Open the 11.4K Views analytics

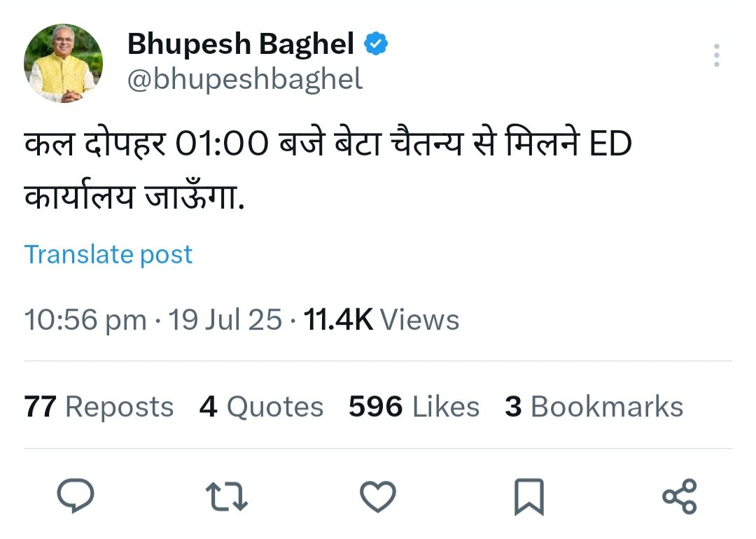pyautogui.click(x=381, y=320)
